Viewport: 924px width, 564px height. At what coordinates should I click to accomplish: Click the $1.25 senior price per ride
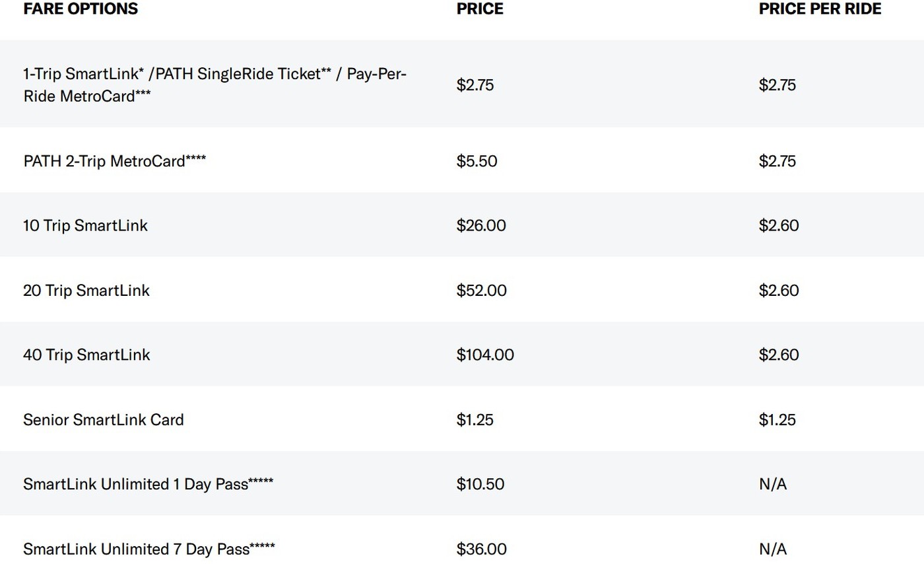click(777, 419)
